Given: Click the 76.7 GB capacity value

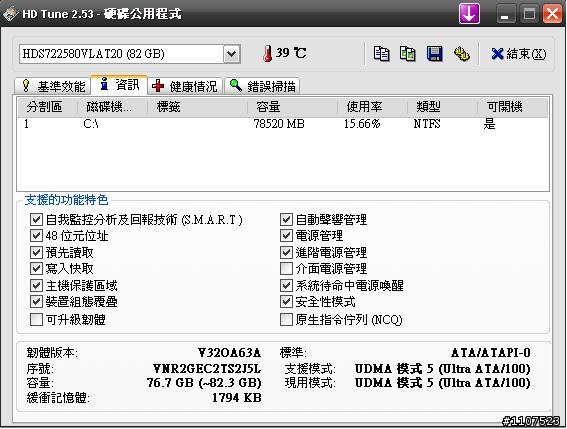Looking at the screenshot, I should (x=204, y=383).
